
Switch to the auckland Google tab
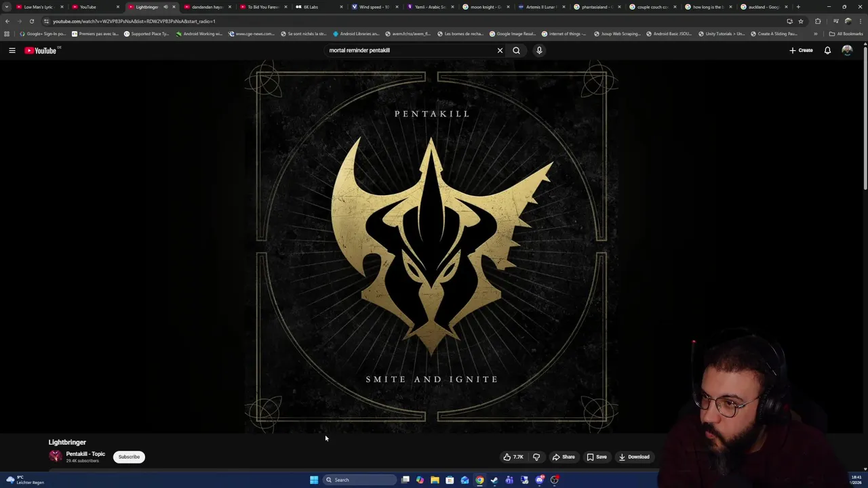pos(764,7)
